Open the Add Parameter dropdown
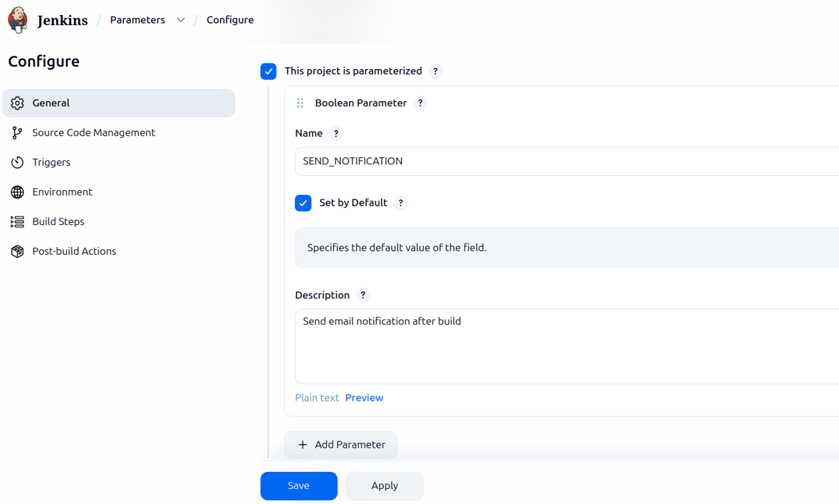This screenshot has height=504, width=839. point(341,445)
